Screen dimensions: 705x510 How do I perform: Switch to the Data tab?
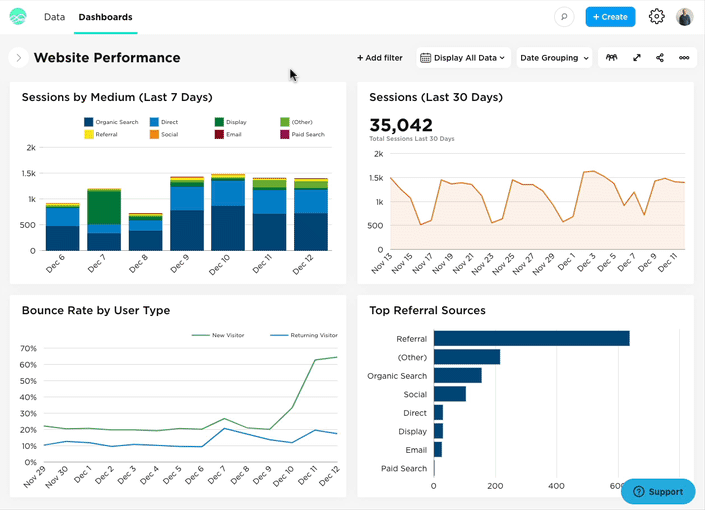point(54,17)
